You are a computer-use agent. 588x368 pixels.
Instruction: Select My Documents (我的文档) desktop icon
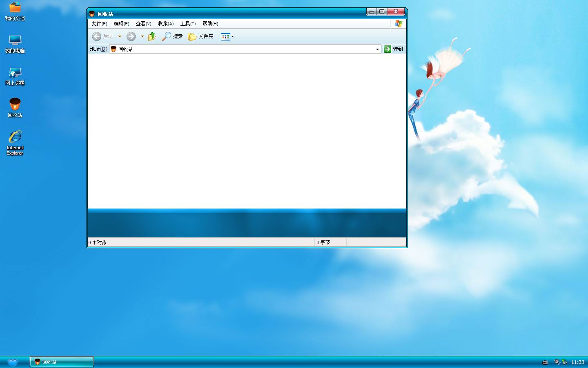click(x=15, y=11)
